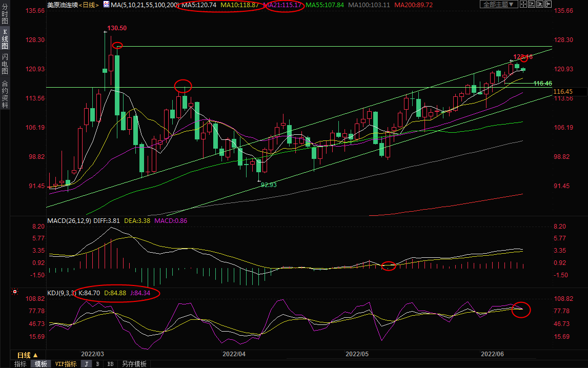
Task: Select the K线图 sidebar tab
Action: point(5,39)
